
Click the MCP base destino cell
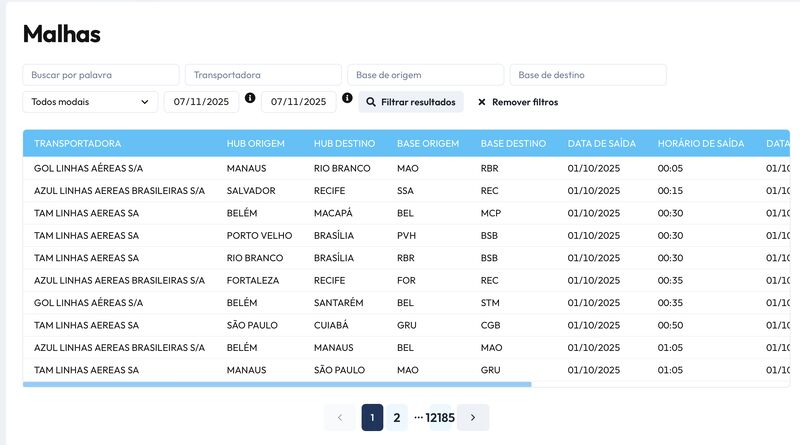coord(491,213)
